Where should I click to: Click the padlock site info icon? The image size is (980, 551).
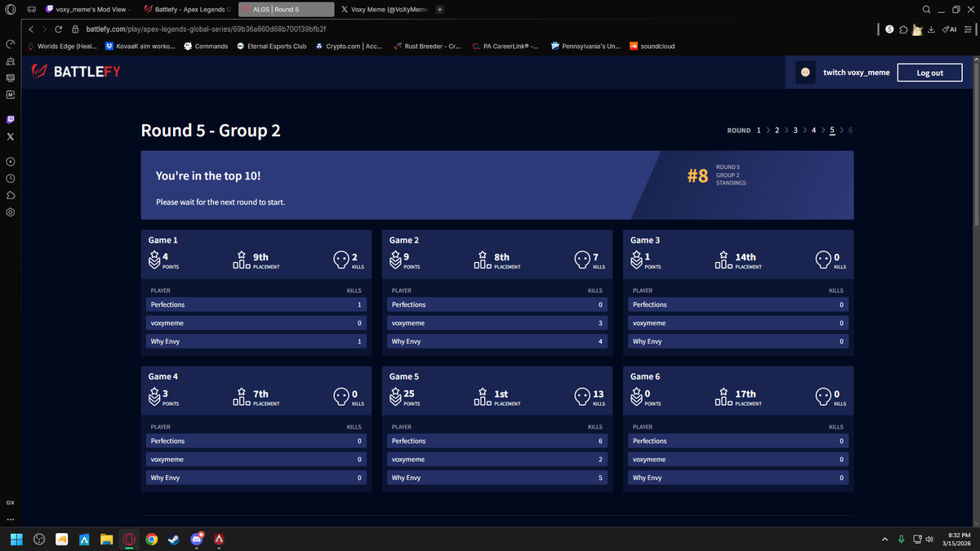[76, 29]
